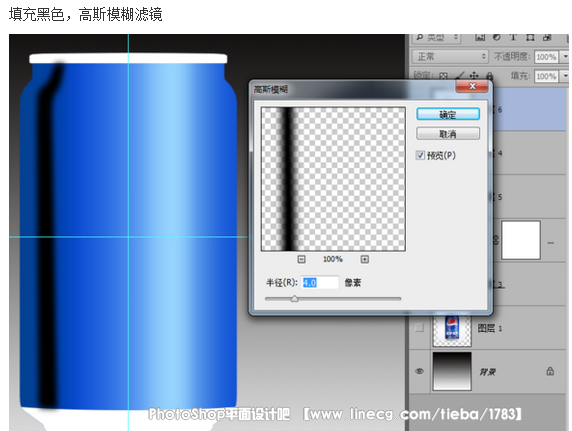Open the fill slider dropdown arrow
572x431 pixels.
(565, 76)
